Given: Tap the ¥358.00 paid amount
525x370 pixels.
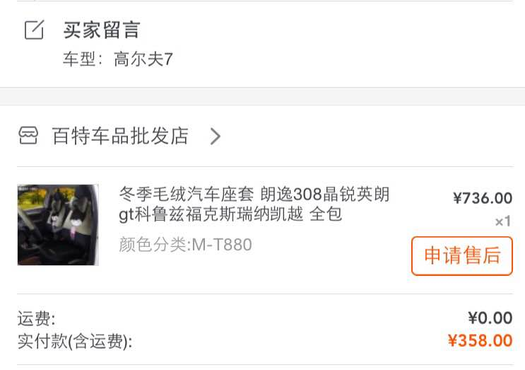Looking at the screenshot, I should (x=480, y=341).
